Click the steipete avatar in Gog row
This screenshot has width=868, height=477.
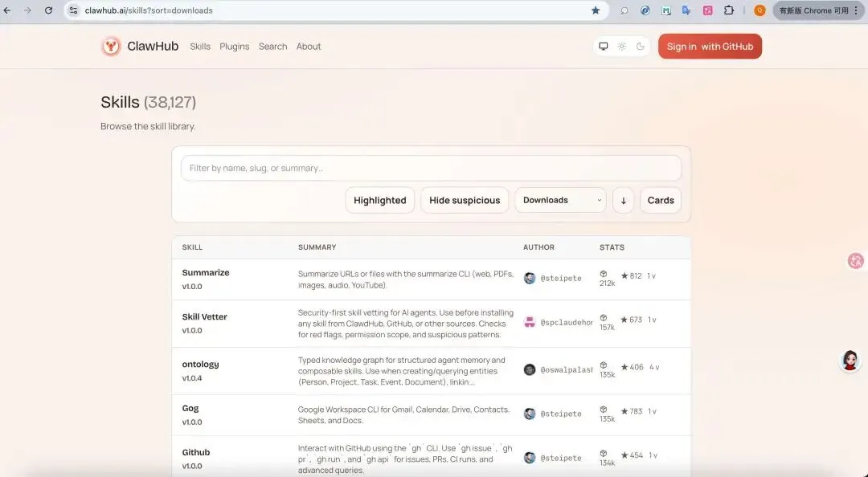coord(530,414)
